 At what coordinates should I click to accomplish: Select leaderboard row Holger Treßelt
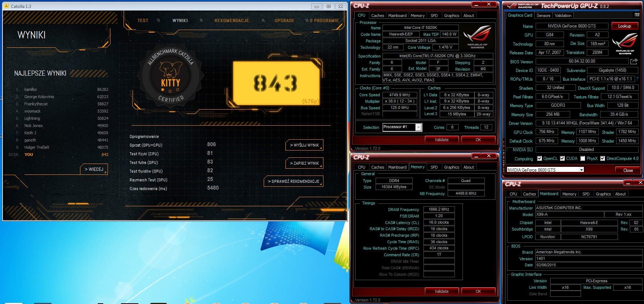click(x=62, y=147)
